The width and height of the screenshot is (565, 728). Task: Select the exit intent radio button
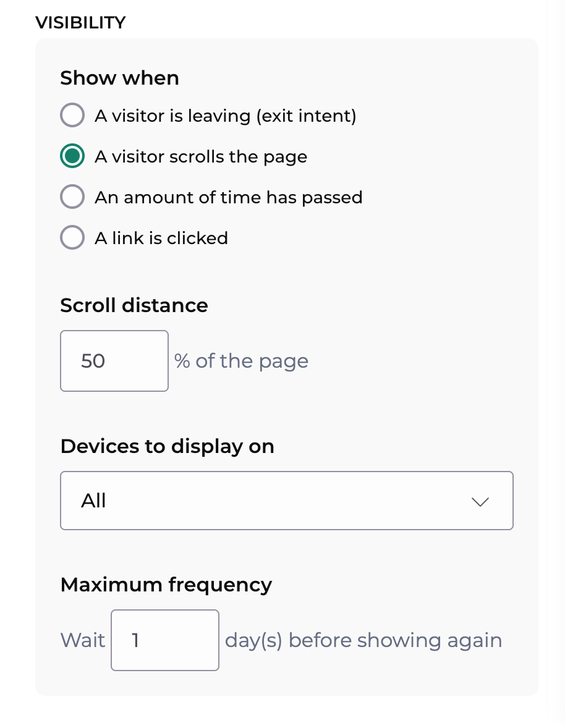click(72, 115)
